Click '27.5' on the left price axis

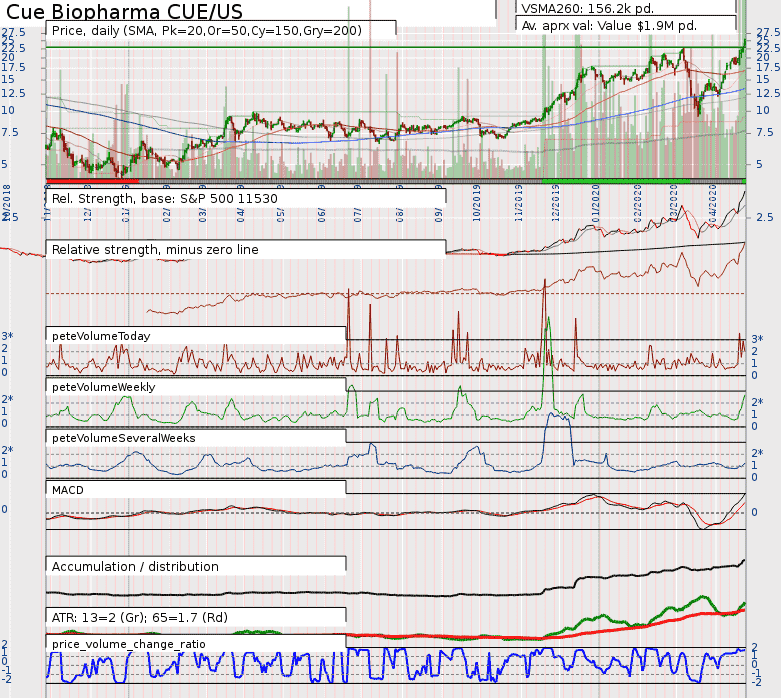coord(13,32)
